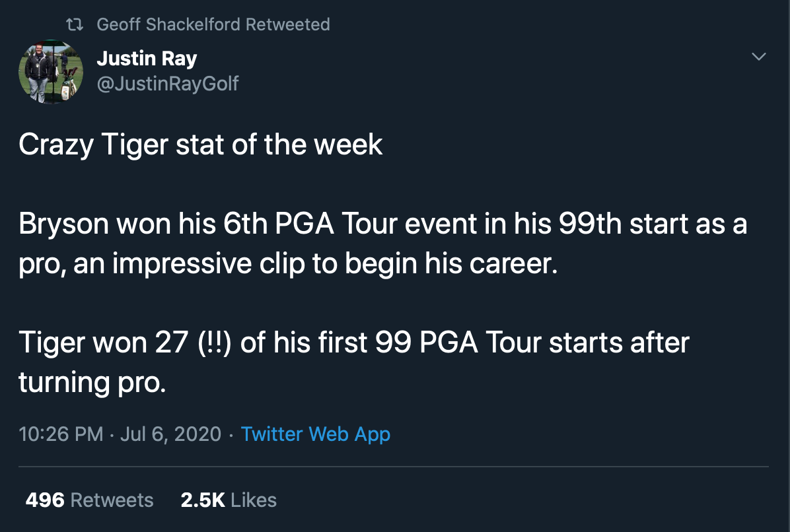
Task: Open Justin Ray's profile picture
Action: [51, 71]
